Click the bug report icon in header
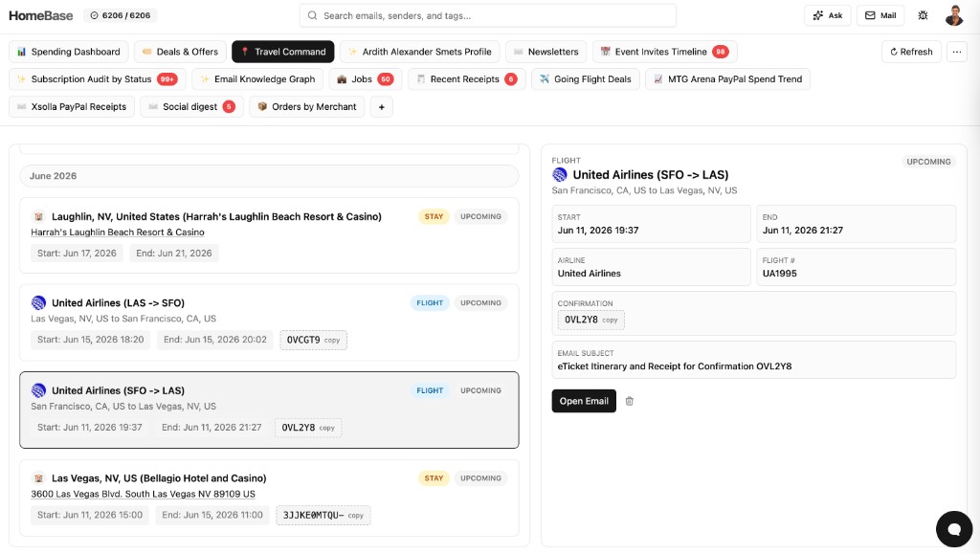This screenshot has height=554, width=980. tap(923, 15)
